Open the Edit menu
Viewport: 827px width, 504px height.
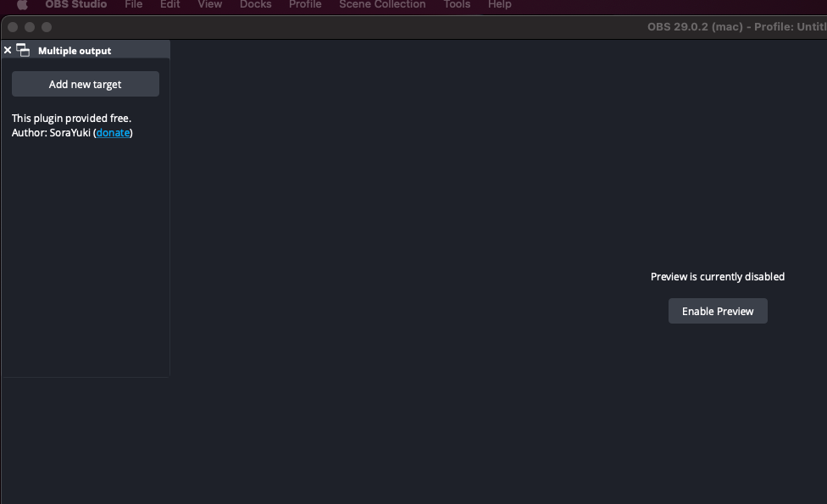[x=169, y=5]
